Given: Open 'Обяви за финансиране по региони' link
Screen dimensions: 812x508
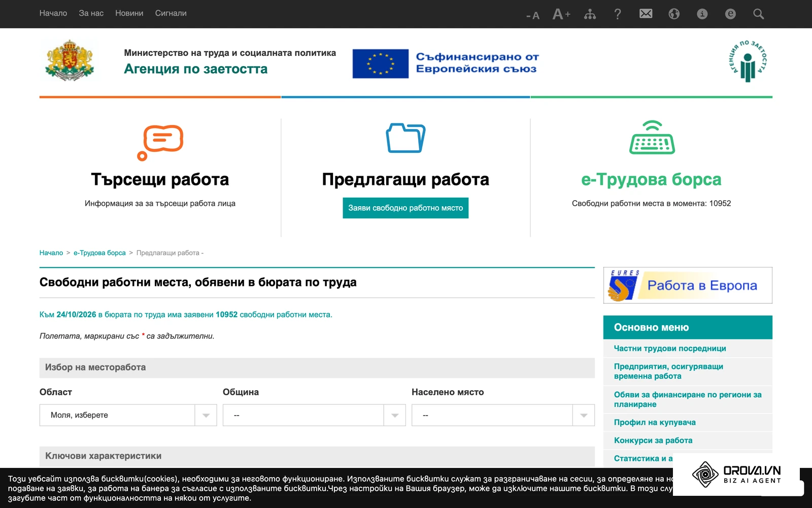Looking at the screenshot, I should pos(688,399).
